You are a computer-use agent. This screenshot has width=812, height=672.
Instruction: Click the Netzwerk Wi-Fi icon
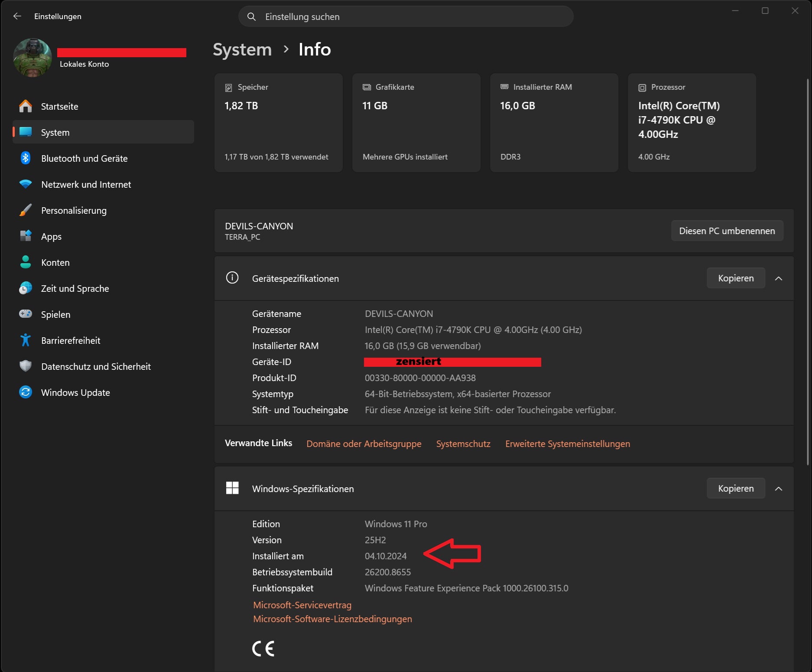pyautogui.click(x=26, y=184)
